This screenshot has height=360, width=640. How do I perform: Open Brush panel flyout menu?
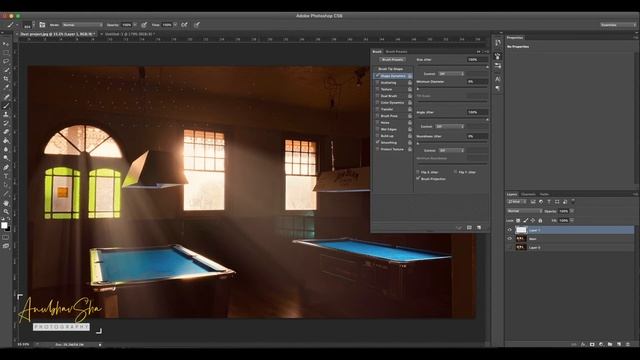486,51
